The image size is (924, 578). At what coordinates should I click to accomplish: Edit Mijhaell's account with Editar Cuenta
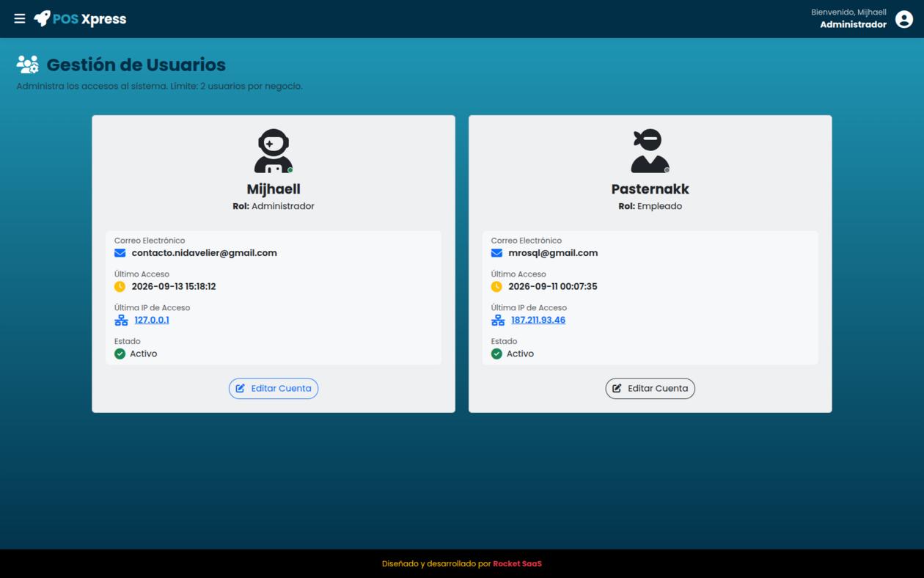(x=274, y=389)
